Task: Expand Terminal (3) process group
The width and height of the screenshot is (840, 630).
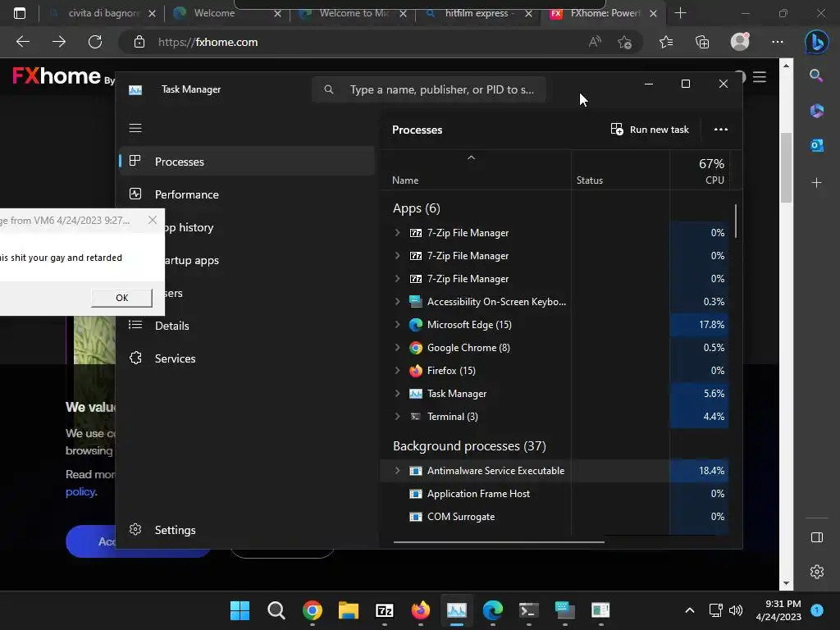Action: [397, 416]
